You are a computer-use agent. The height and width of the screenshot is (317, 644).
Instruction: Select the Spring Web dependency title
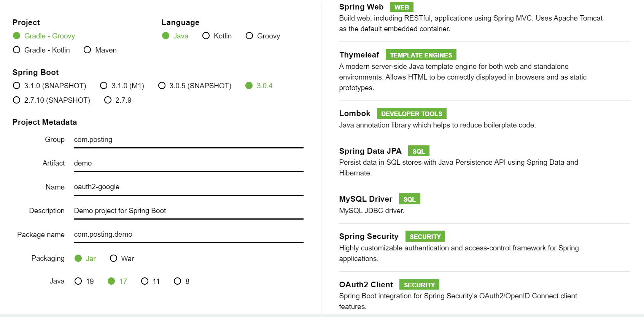point(361,7)
